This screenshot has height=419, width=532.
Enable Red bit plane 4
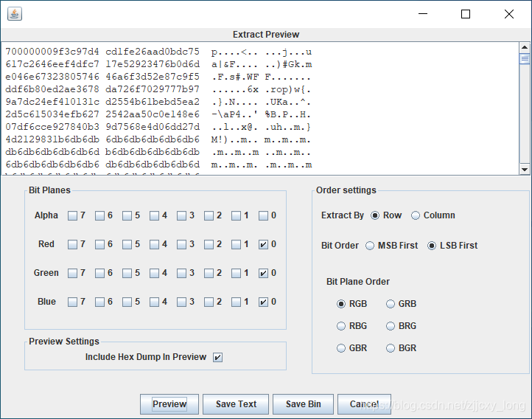pyautogui.click(x=155, y=244)
